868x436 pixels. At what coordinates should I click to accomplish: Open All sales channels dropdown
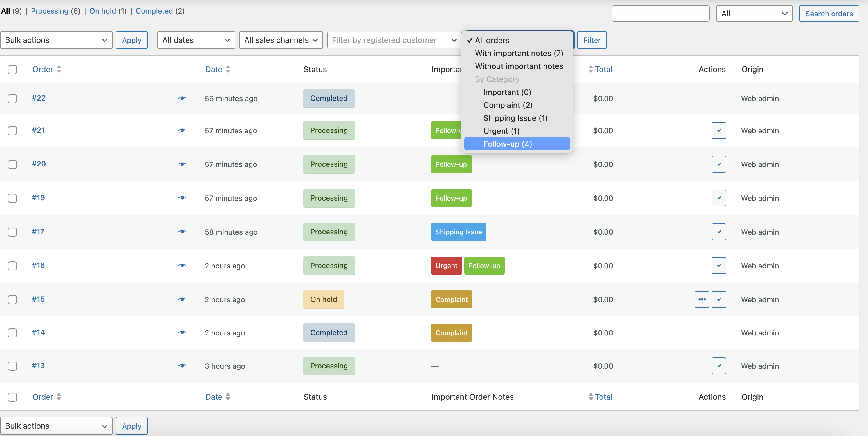click(281, 40)
